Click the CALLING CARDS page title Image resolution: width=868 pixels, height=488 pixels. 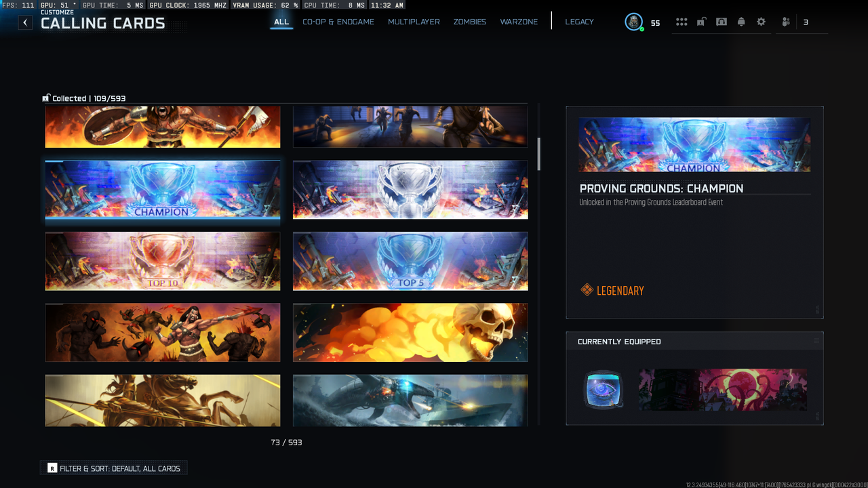(x=103, y=23)
